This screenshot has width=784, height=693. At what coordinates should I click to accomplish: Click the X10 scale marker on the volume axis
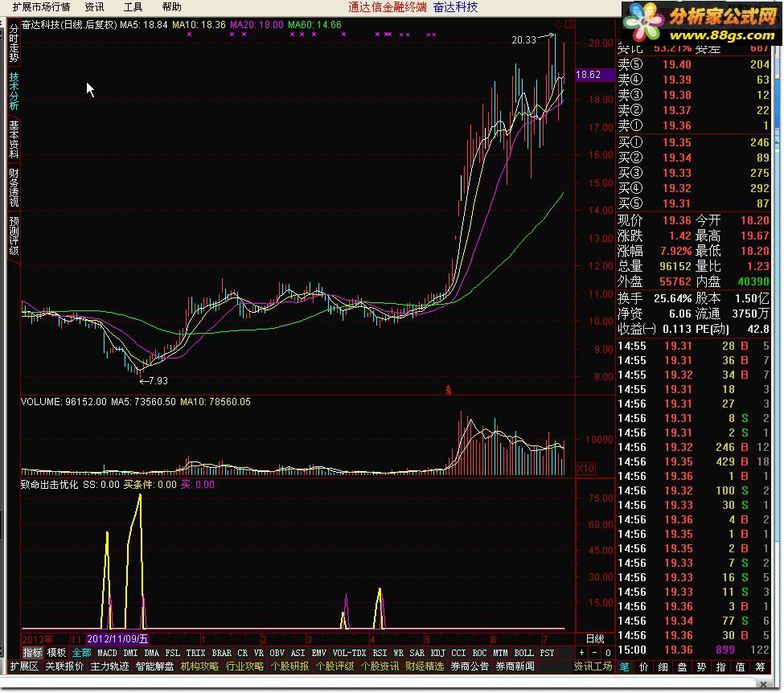tap(585, 469)
